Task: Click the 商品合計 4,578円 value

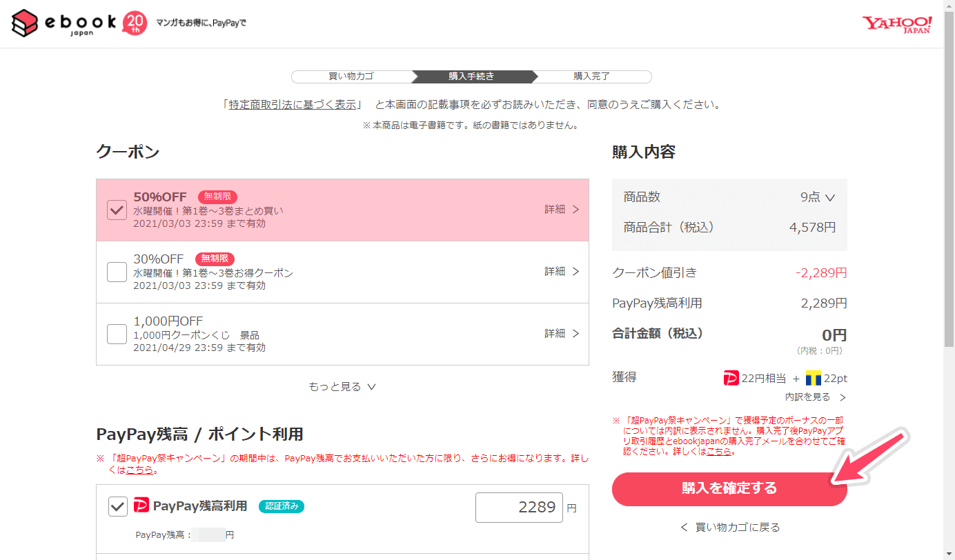Action: click(813, 228)
